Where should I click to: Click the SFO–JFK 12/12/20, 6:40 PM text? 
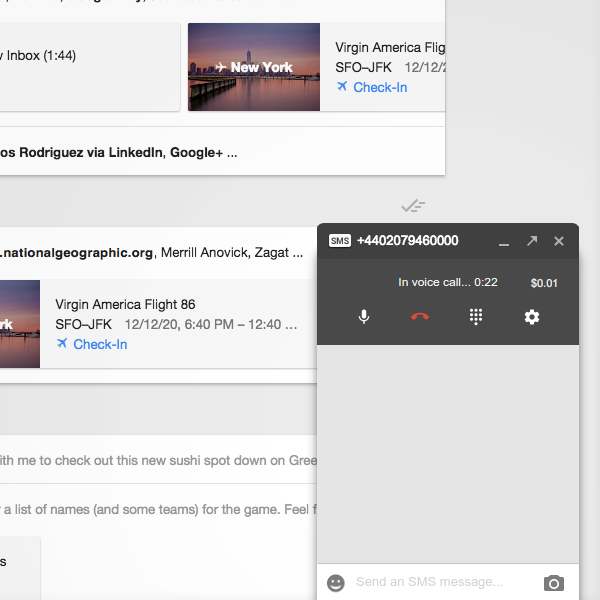tap(176, 324)
